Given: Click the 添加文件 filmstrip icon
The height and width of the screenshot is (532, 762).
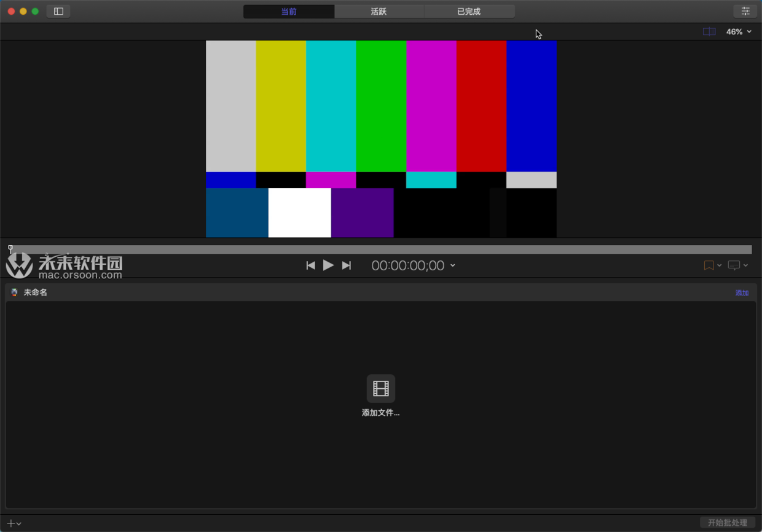Looking at the screenshot, I should coord(381,388).
